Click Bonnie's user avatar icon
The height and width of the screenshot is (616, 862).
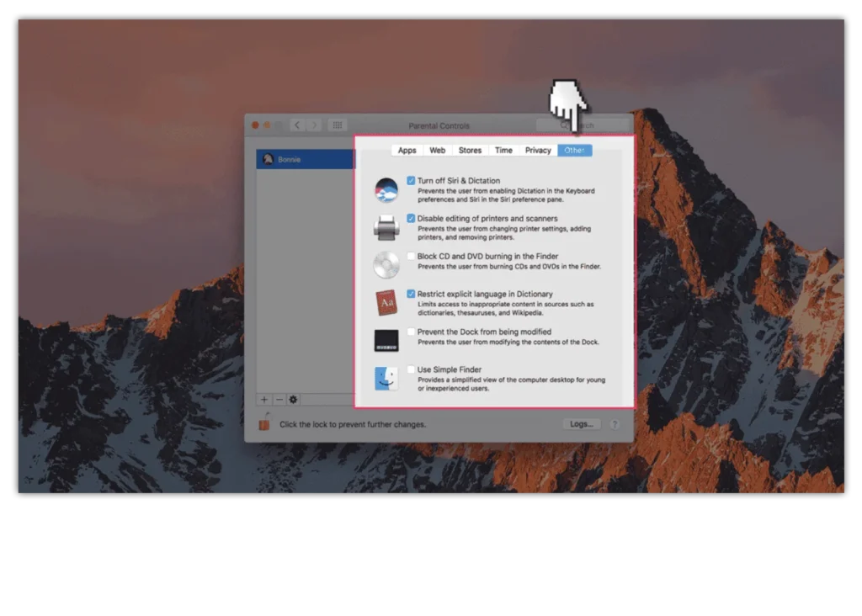(x=268, y=159)
